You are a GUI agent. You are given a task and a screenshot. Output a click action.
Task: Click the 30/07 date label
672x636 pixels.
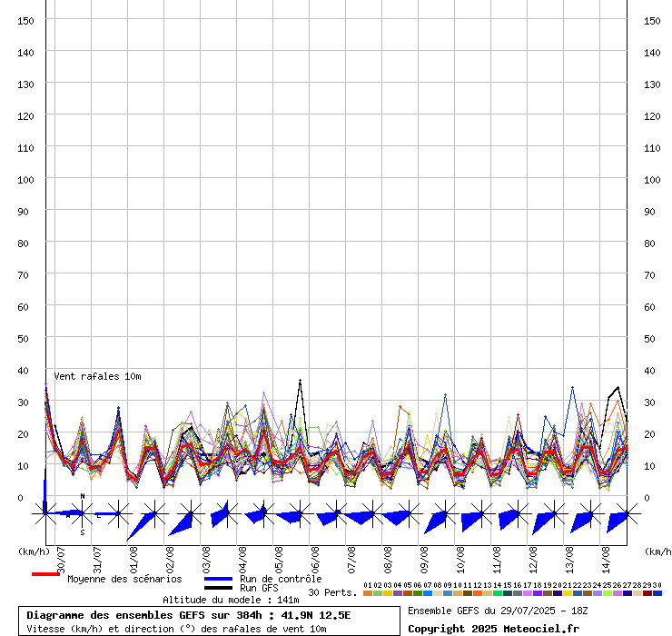pos(61,560)
